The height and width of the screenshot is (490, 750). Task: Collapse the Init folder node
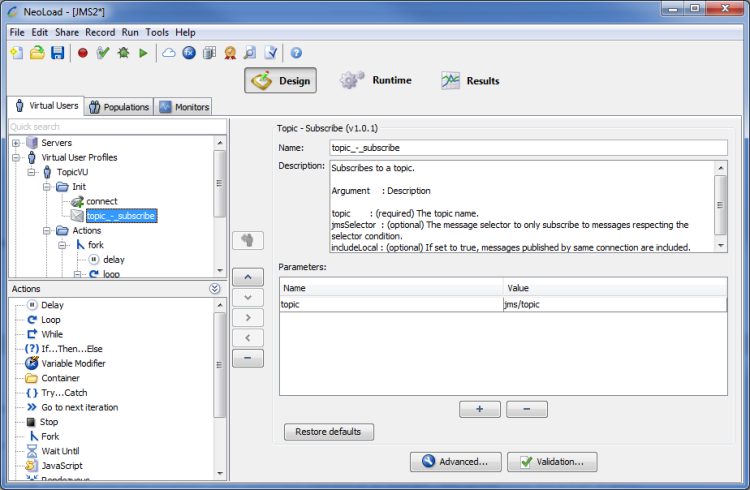coord(46,187)
